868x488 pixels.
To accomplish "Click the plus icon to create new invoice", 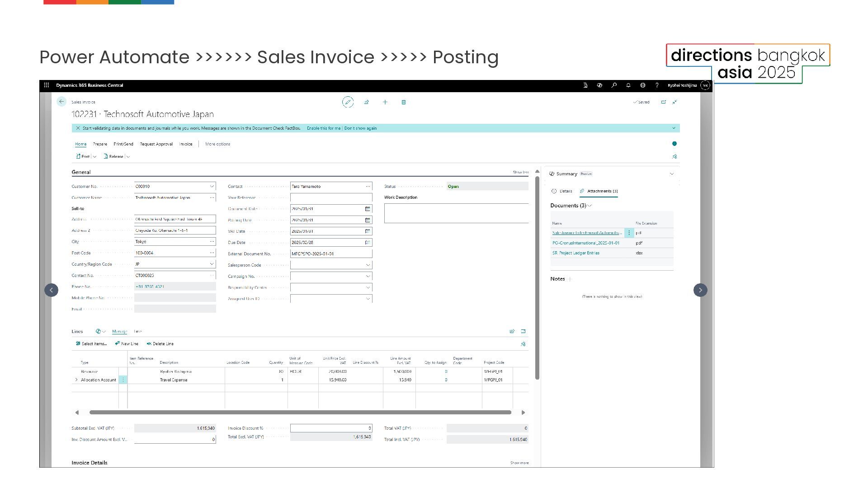I will pos(385,102).
